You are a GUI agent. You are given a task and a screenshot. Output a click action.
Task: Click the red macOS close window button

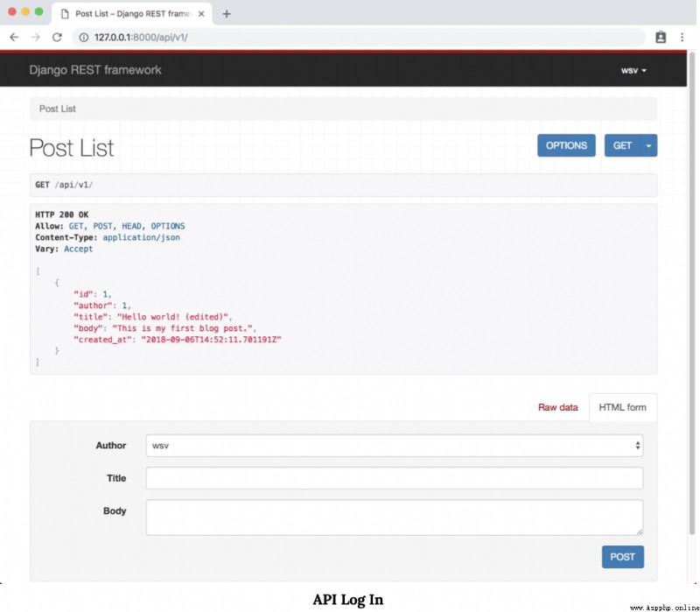point(12,11)
